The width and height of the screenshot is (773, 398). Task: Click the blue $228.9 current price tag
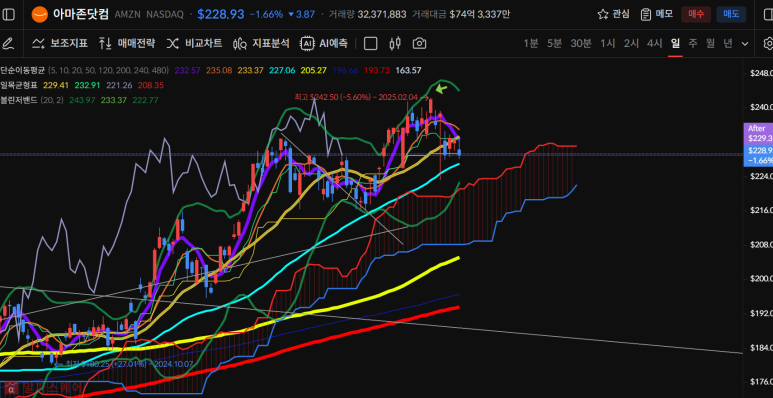[x=758, y=156]
